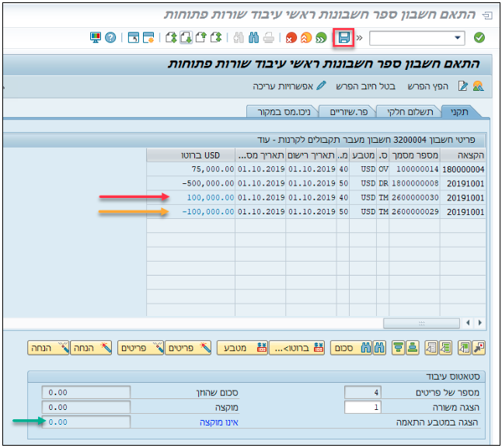Click the הצגה משורה input field
Screen dimensions: 502x448
[363, 408]
